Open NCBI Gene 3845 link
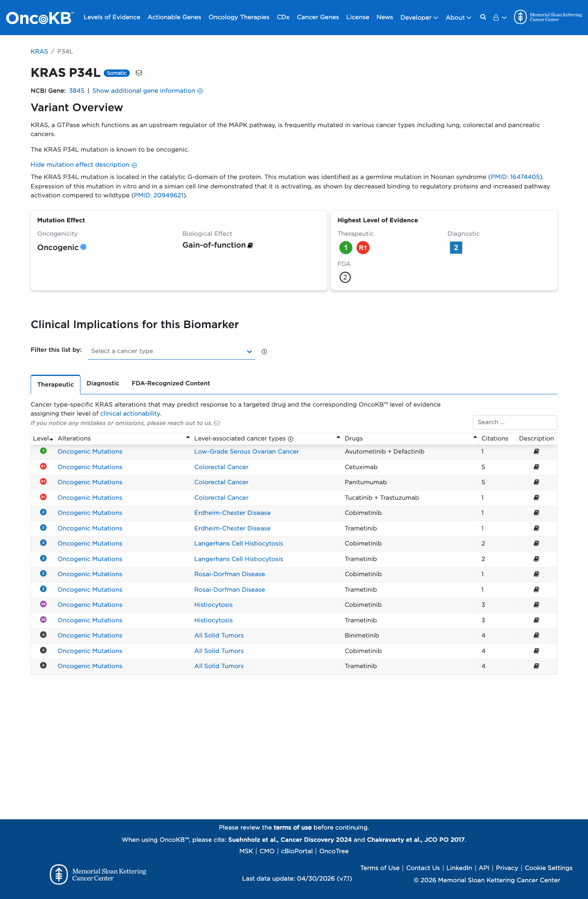Viewport: 588px width, 899px height. tap(77, 91)
